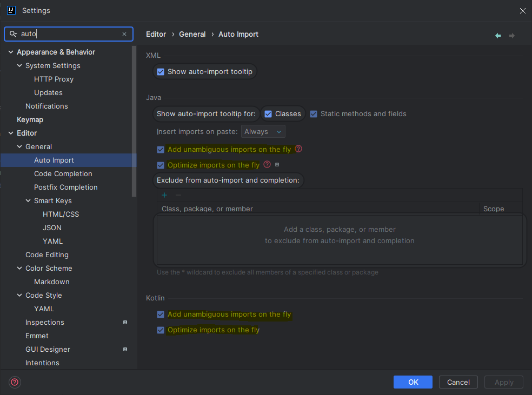Collapse the Color Scheme node

click(x=19, y=268)
